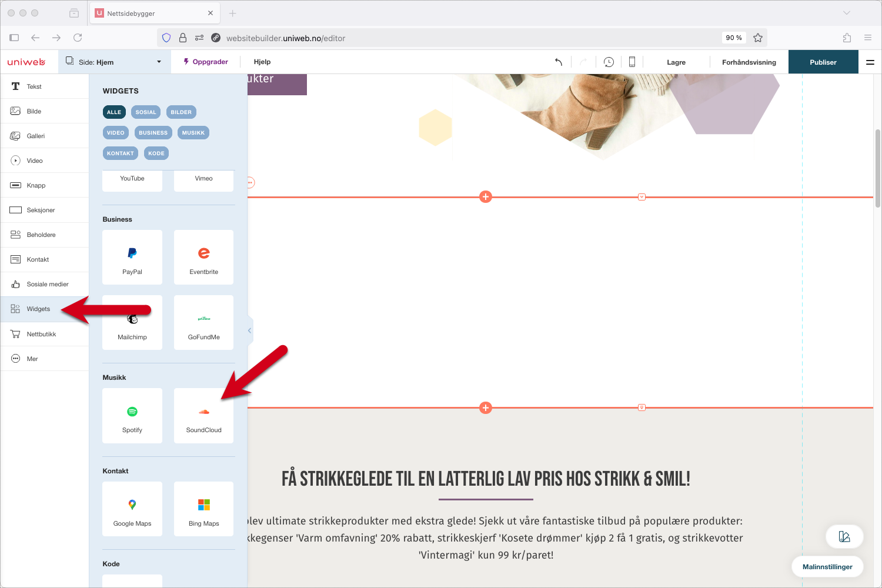The image size is (882, 588).
Task: Add the Eventbrite widget
Action: pyautogui.click(x=204, y=258)
